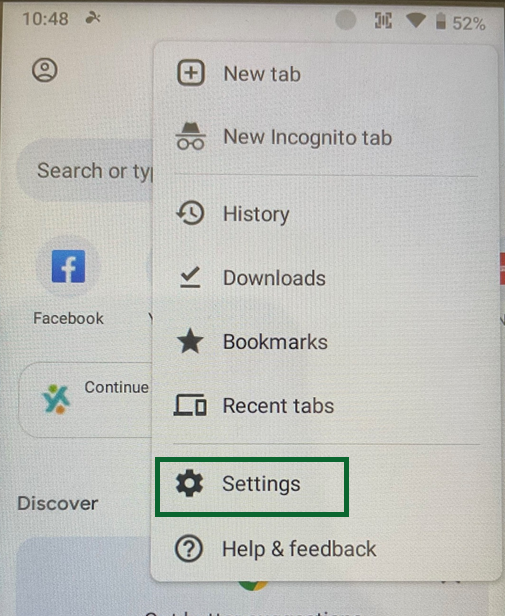
Task: Select Bookmarks menu text
Action: pyautogui.click(x=275, y=342)
